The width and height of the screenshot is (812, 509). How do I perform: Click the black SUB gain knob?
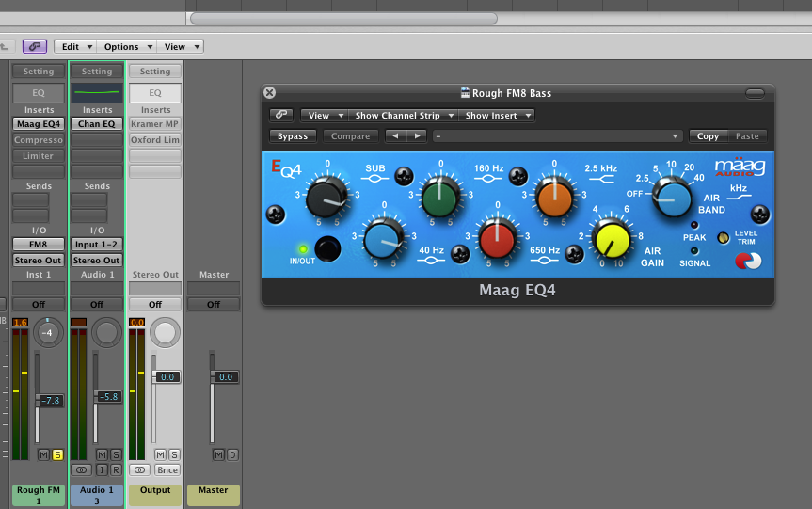point(326,199)
